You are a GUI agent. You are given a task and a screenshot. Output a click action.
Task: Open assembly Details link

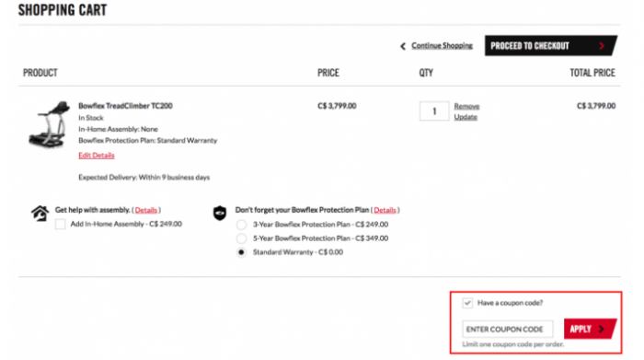click(x=145, y=210)
